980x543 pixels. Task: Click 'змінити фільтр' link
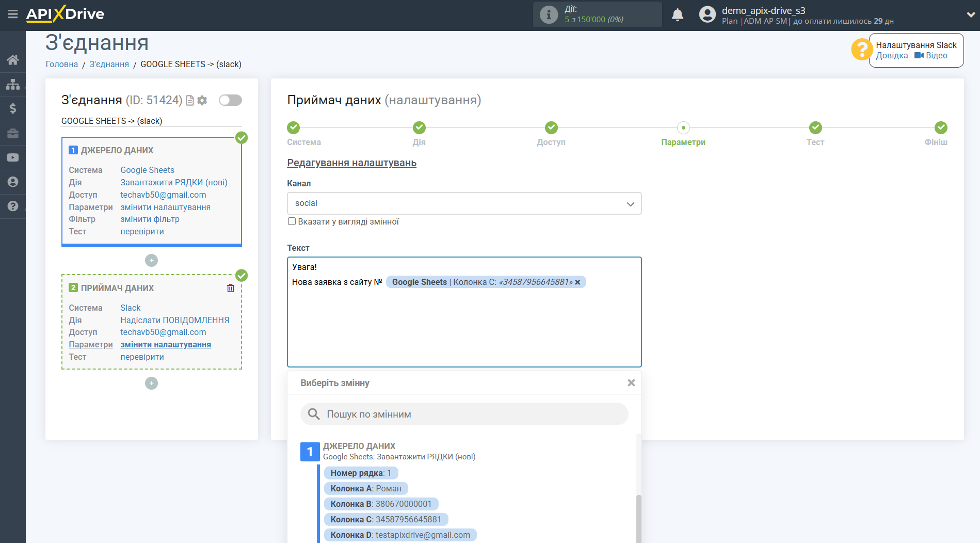point(150,219)
